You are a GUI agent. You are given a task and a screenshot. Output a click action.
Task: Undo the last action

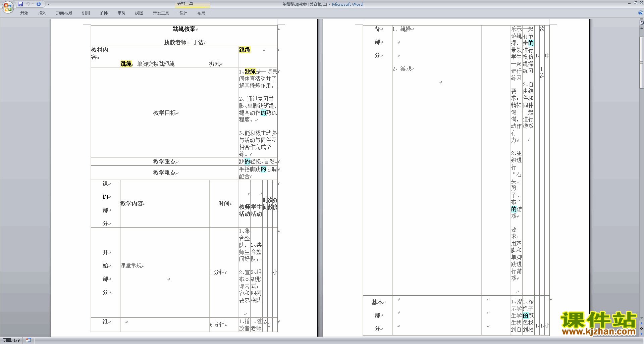coord(28,4)
